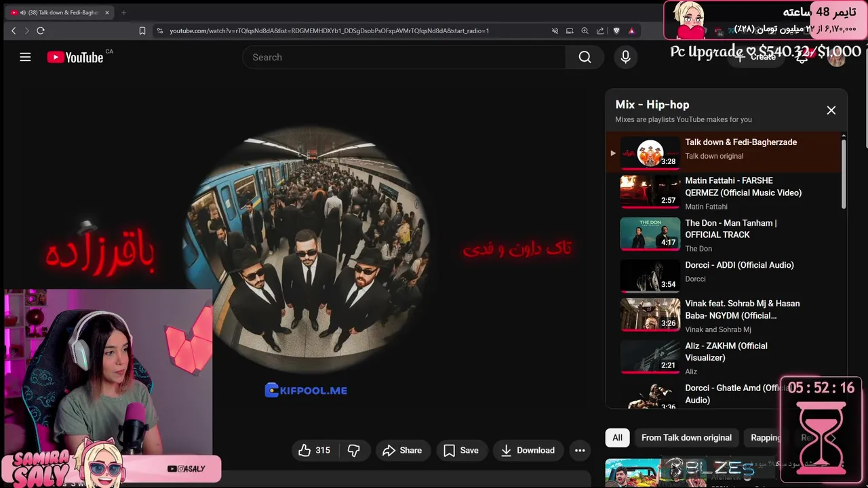Dislike the video with thumbs-down
Screen dimensions: 868x488
[353, 450]
